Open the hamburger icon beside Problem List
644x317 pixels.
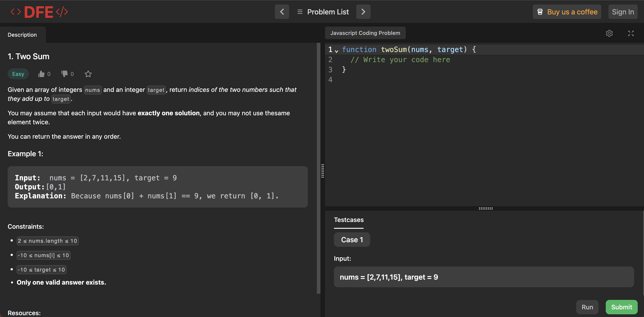pos(299,11)
